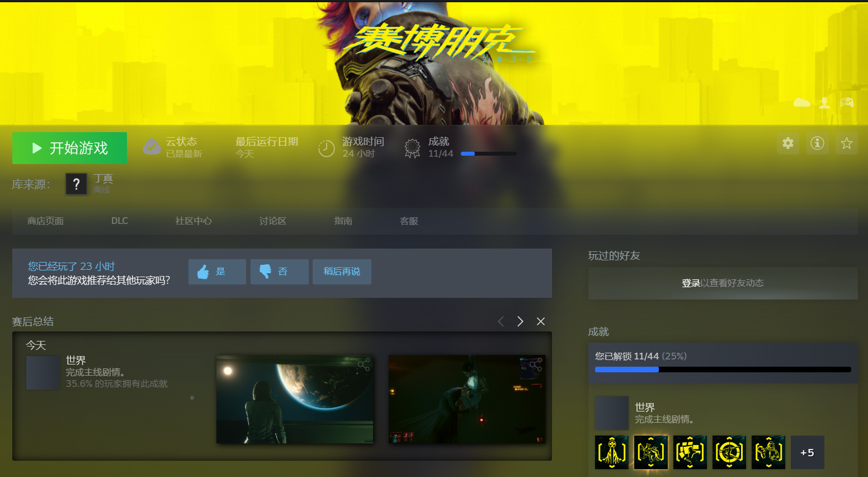The height and width of the screenshot is (477, 868).
Task: Open the 指南 tab
Action: coord(343,221)
